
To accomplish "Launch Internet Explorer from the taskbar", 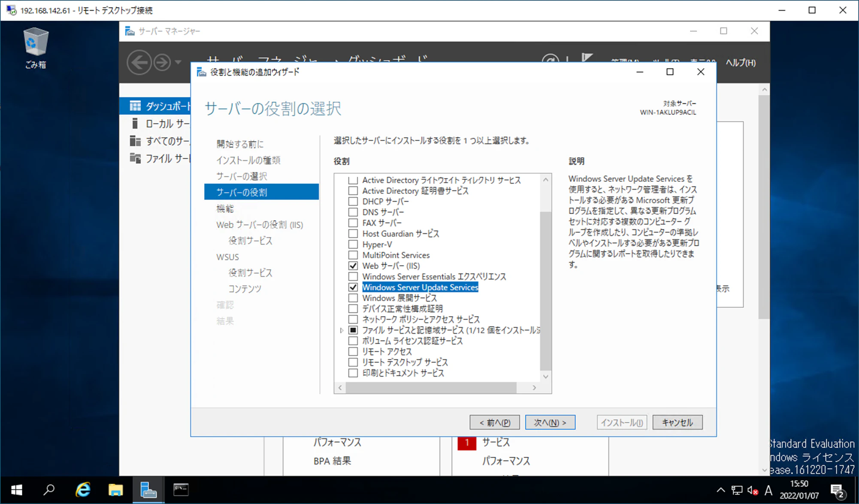I will point(82,490).
